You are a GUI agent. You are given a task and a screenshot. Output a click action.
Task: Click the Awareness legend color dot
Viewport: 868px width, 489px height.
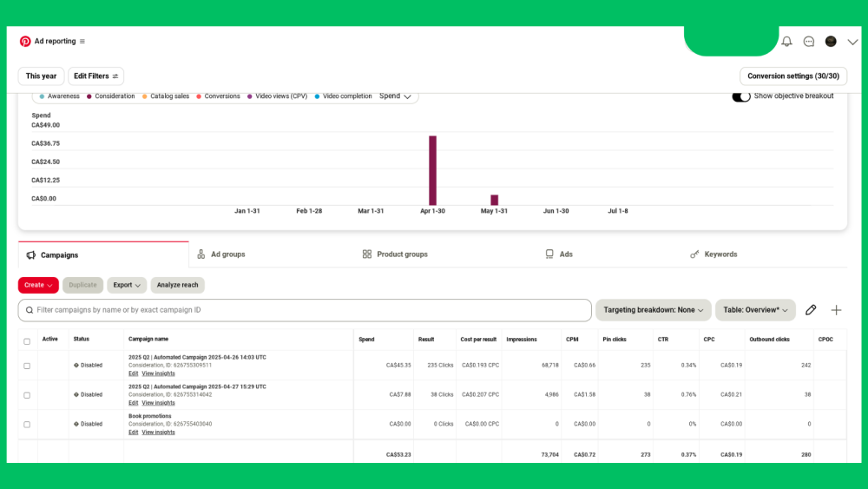(42, 96)
